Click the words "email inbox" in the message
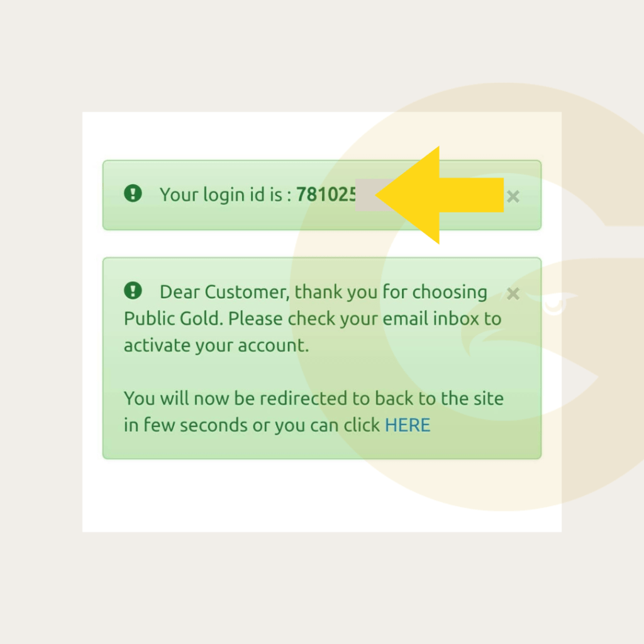Screen dimensions: 644x644 [431, 319]
